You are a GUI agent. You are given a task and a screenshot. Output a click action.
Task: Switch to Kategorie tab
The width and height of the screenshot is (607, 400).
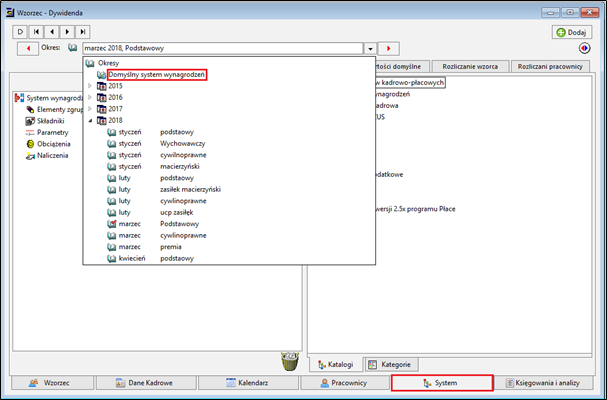pyautogui.click(x=391, y=364)
